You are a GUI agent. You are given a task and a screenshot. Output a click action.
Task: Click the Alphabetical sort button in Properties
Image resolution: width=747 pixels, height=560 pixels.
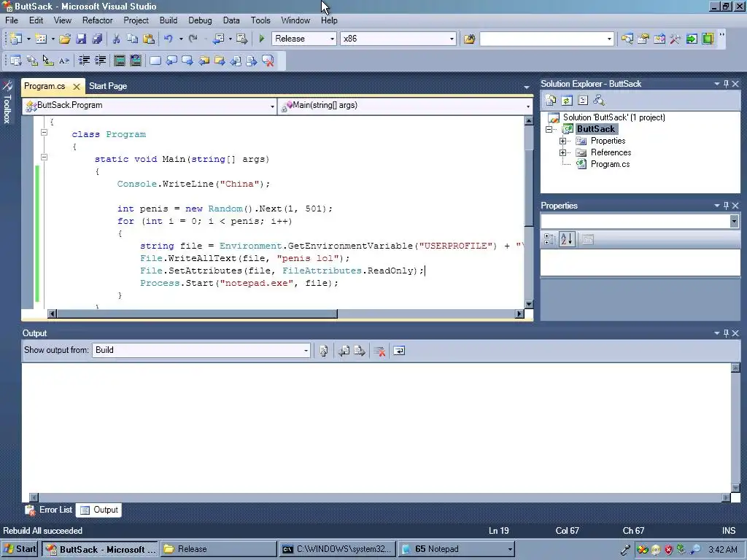567,239
